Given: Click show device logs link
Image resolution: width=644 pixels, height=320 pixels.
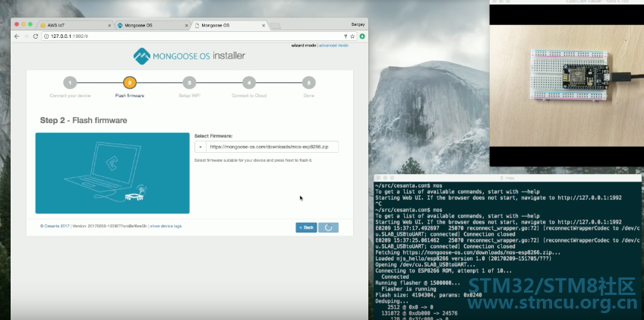Looking at the screenshot, I should pos(166,227).
